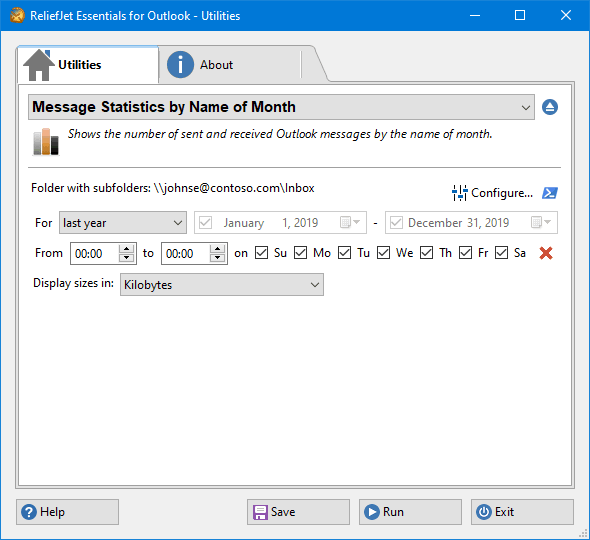Click the Save button
This screenshot has width=590, height=540.
coord(298,512)
